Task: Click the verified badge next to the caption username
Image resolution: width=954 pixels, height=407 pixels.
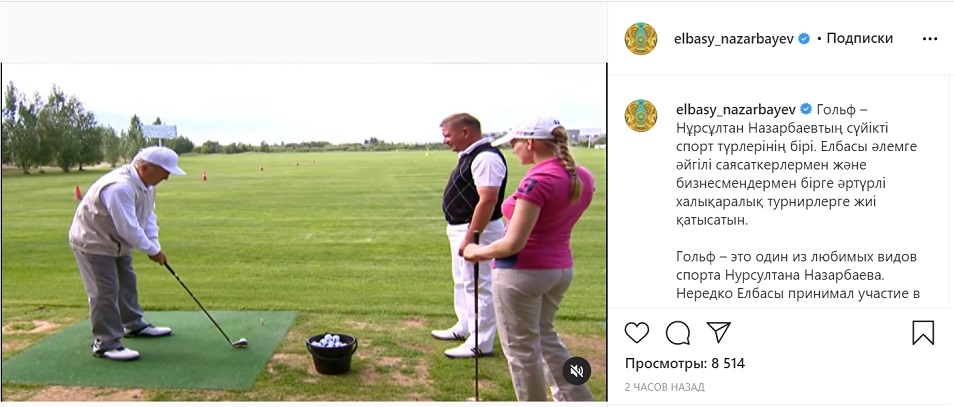Action: click(806, 110)
